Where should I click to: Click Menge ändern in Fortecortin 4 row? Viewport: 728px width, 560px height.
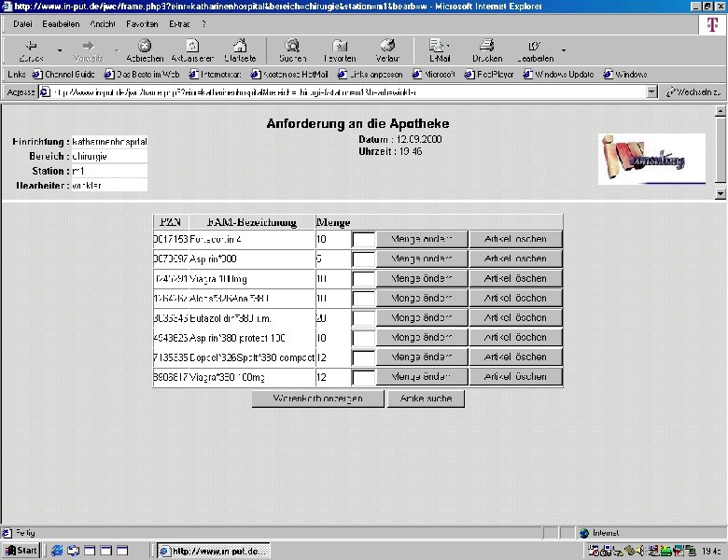tap(422, 239)
